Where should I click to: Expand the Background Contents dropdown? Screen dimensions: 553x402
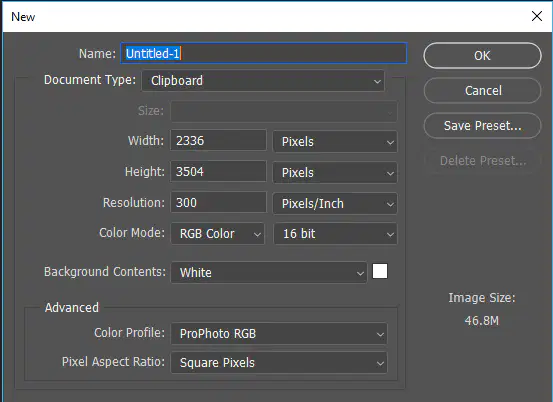pos(269,272)
